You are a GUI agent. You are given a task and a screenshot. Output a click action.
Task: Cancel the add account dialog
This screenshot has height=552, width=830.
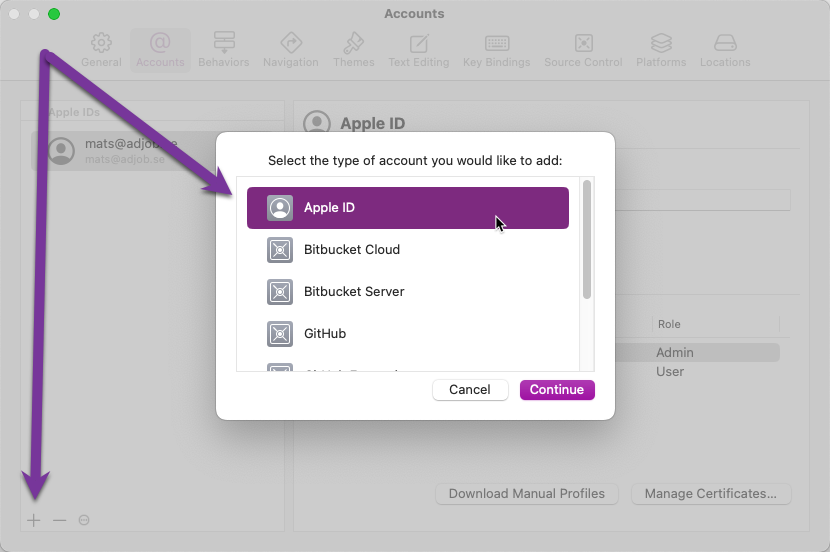point(470,390)
